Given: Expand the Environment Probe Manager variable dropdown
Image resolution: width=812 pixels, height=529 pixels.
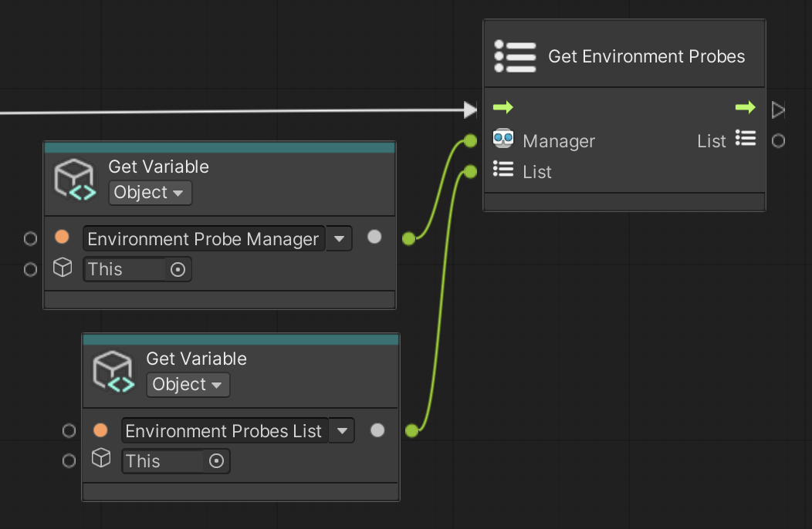Looking at the screenshot, I should (x=339, y=238).
